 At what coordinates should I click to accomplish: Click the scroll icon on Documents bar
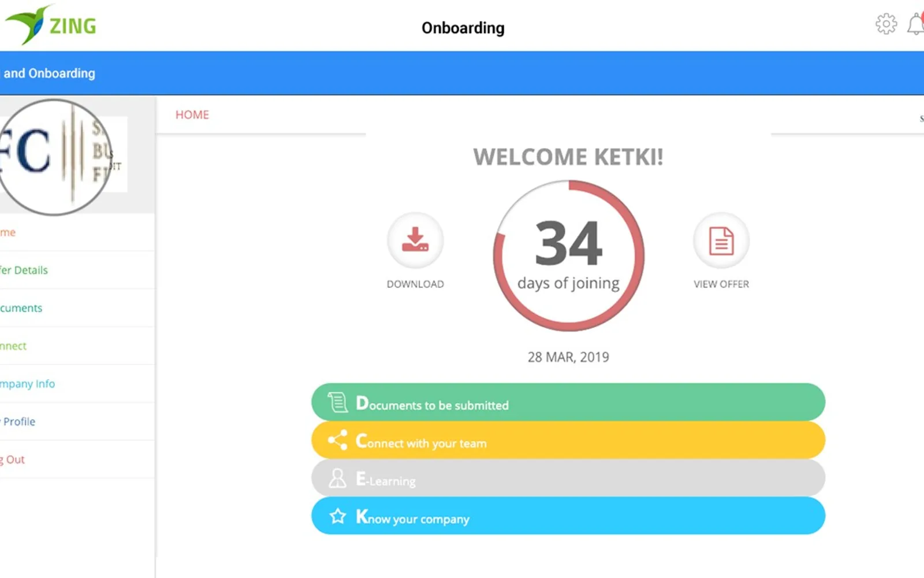[338, 402]
